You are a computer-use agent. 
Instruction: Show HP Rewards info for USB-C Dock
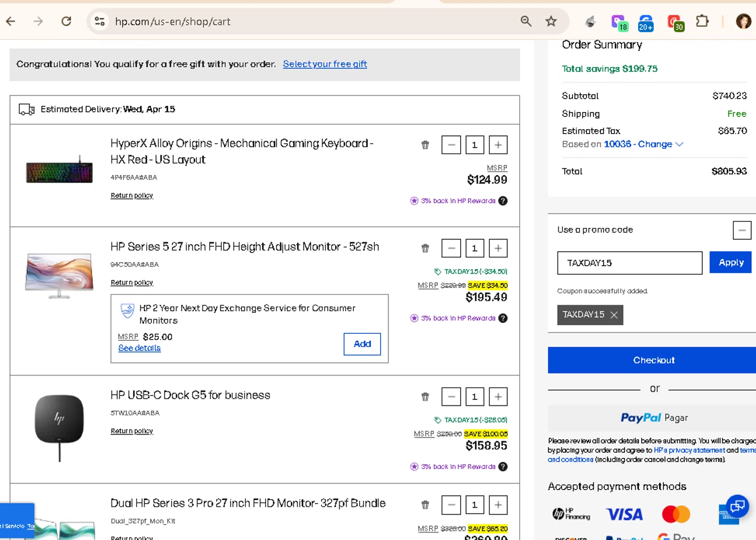(503, 467)
